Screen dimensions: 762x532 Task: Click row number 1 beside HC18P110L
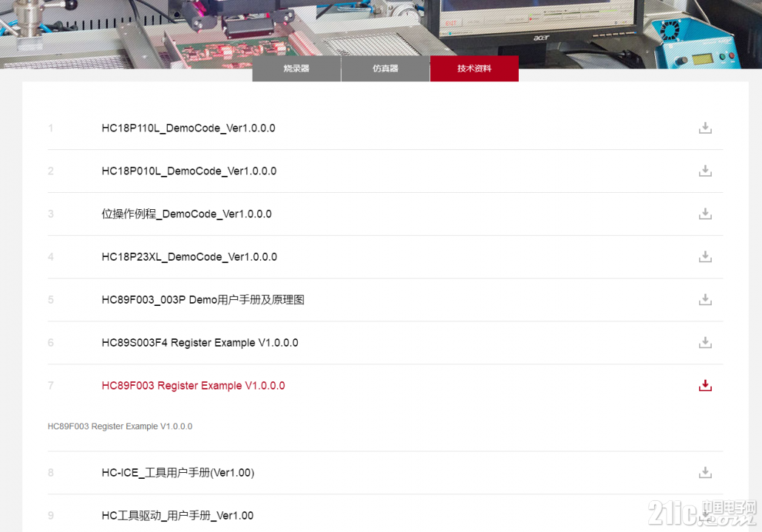point(50,129)
